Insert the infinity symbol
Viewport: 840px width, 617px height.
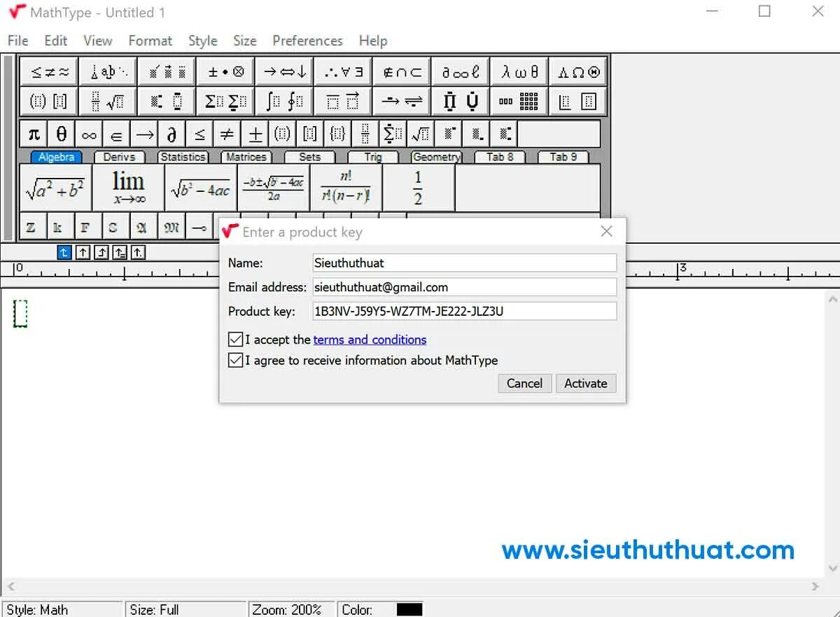pos(89,134)
